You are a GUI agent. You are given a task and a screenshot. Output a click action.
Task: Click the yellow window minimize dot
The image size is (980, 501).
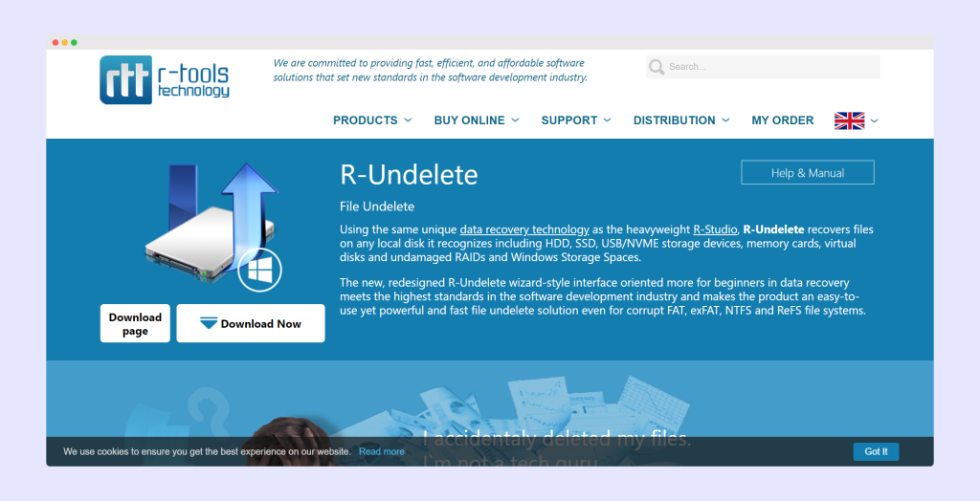[x=64, y=42]
